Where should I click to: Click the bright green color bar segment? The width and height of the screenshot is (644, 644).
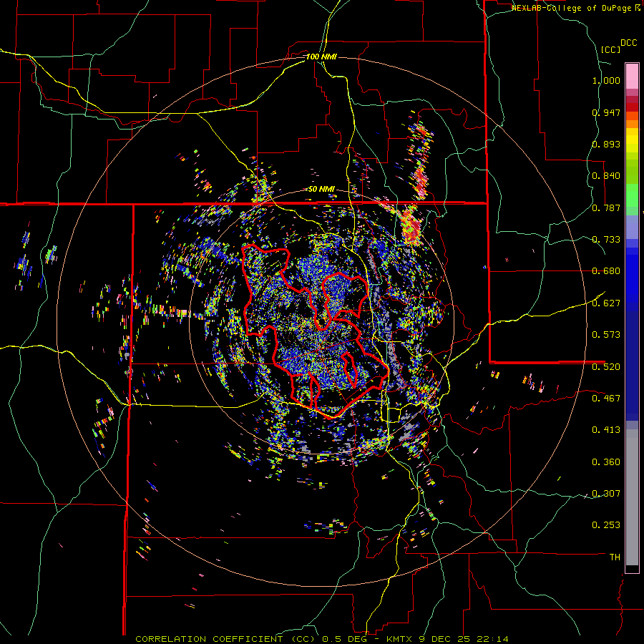pyautogui.click(x=632, y=195)
